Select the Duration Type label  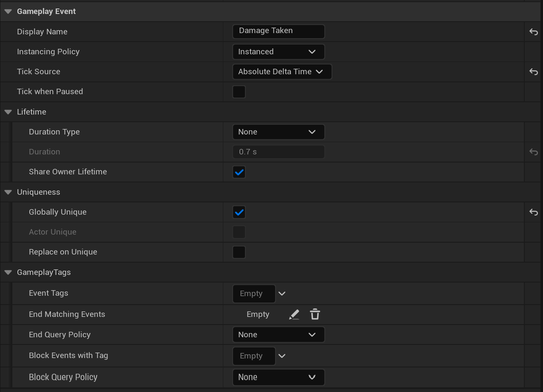[54, 132]
